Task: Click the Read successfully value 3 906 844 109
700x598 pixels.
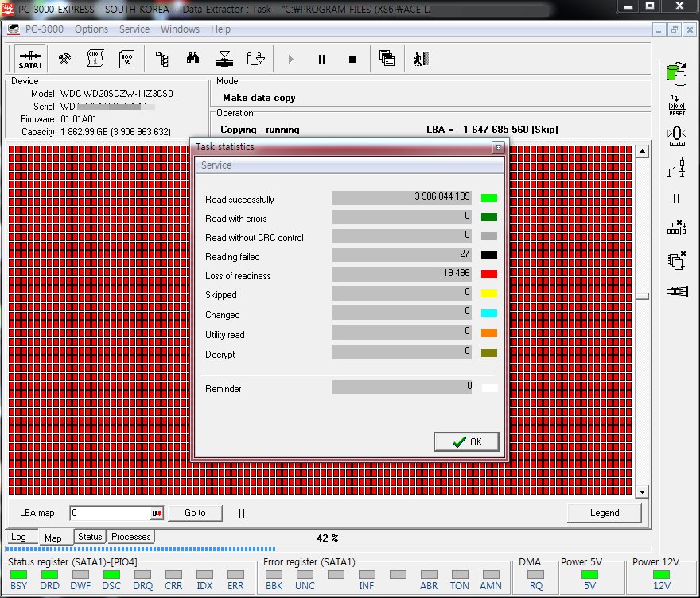Action: pyautogui.click(x=402, y=198)
